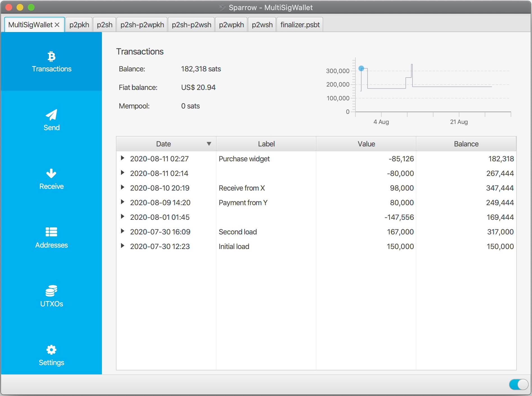Image resolution: width=532 pixels, height=396 pixels.
Task: Expand the 2020-08-10 20:19 transaction row
Action: click(x=122, y=187)
